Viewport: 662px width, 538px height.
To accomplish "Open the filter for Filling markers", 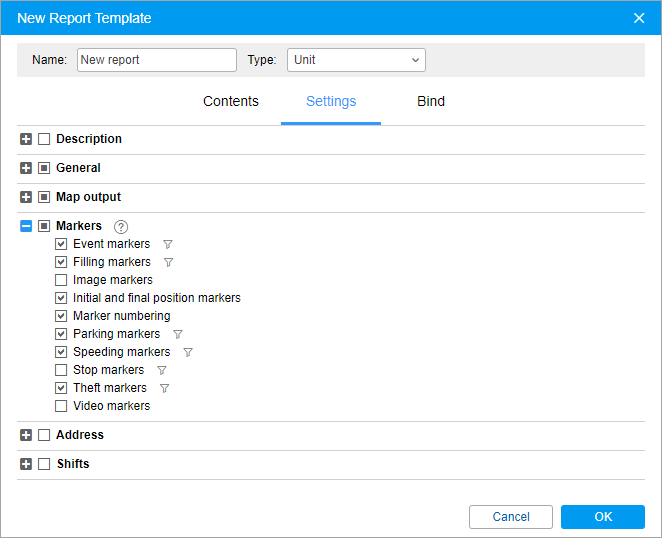I will [x=168, y=262].
